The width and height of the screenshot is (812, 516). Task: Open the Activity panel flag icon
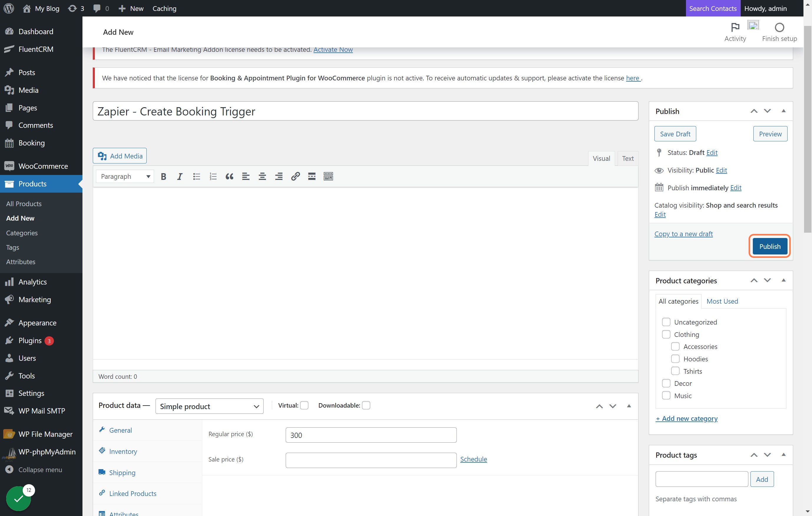[735, 27]
